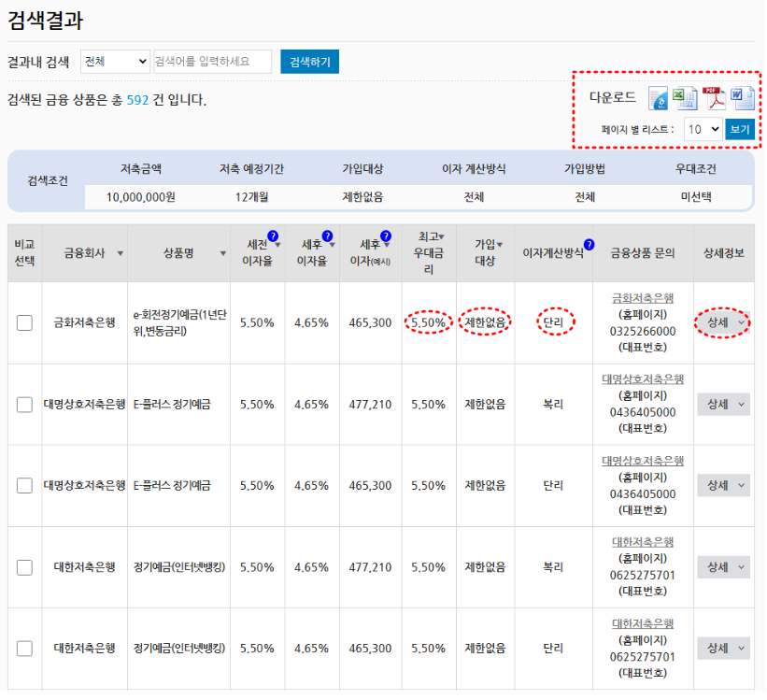Click the 12개월 savings period value
The width and height of the screenshot is (767, 700).
(x=251, y=197)
